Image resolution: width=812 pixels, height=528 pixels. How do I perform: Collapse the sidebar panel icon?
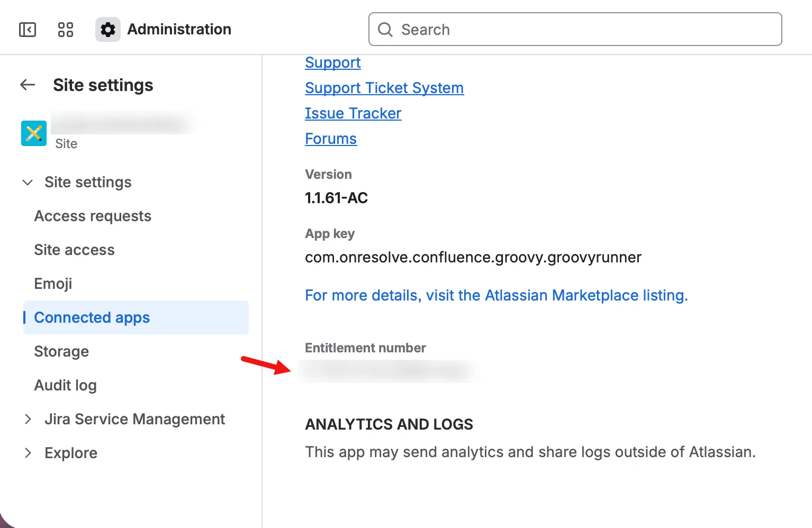click(28, 30)
